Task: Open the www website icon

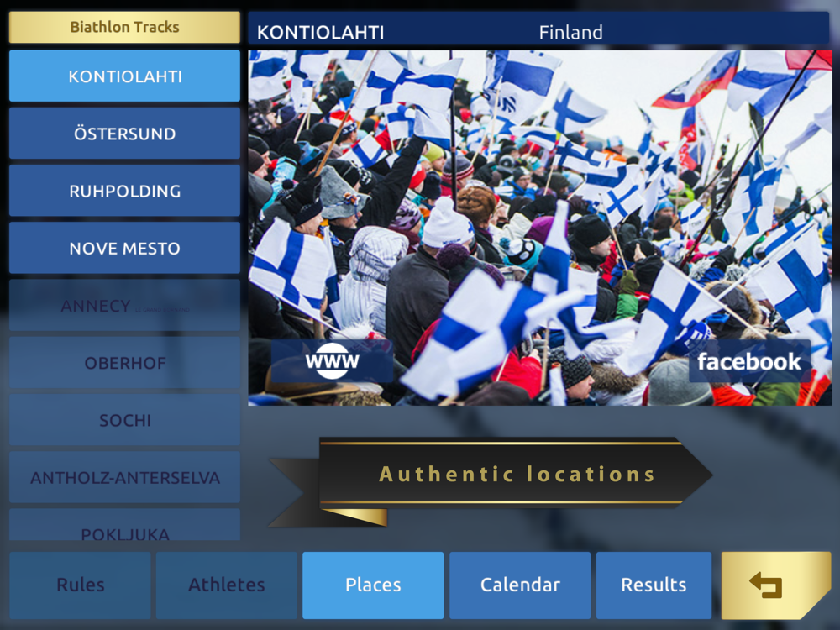Action: (332, 360)
